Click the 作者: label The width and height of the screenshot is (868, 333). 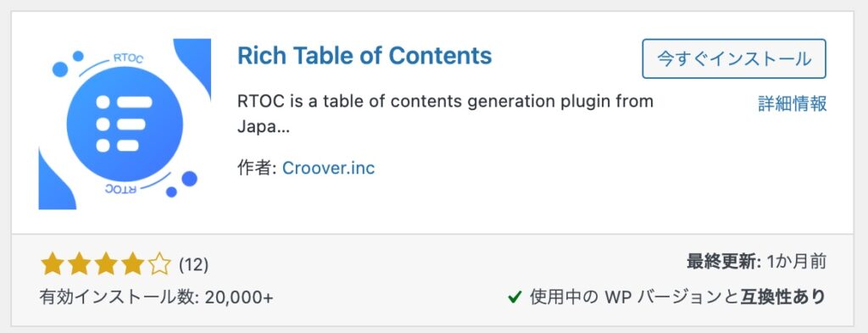(x=258, y=168)
